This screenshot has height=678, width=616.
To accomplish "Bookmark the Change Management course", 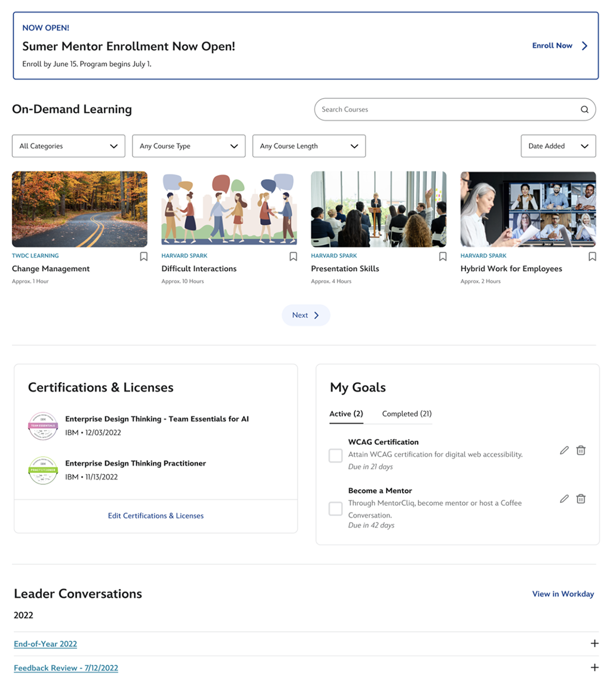I will point(143,256).
